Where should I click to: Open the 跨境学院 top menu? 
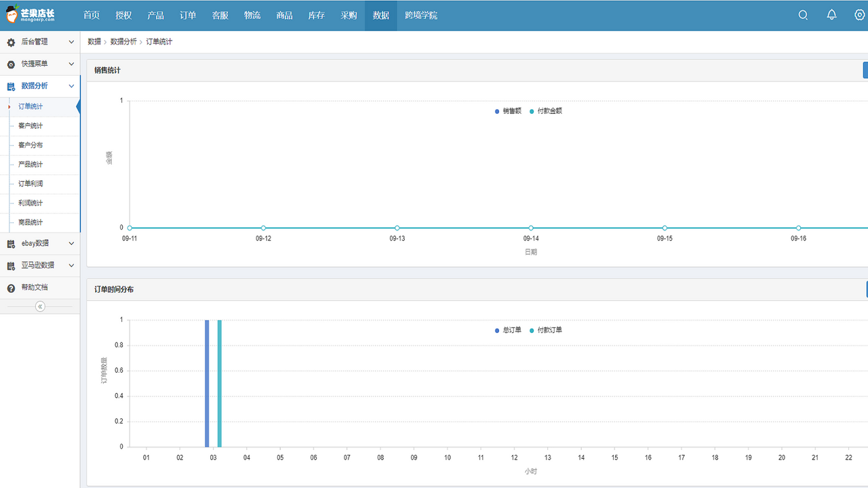click(x=421, y=15)
